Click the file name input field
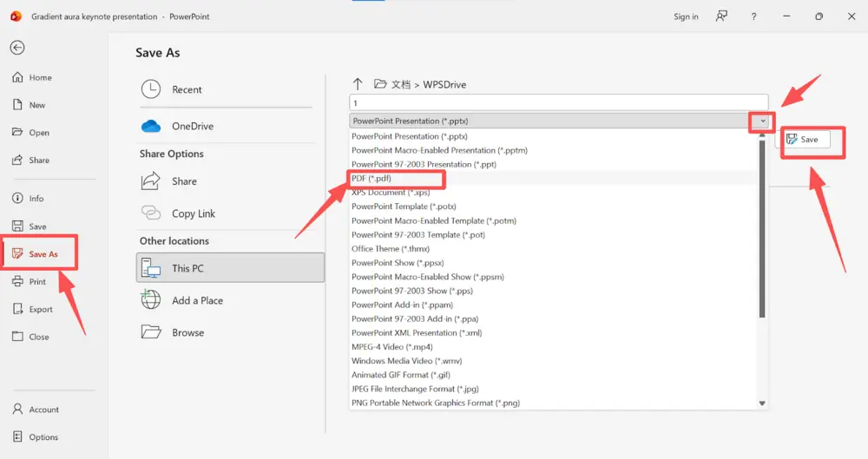The width and height of the screenshot is (868, 459). (x=558, y=103)
